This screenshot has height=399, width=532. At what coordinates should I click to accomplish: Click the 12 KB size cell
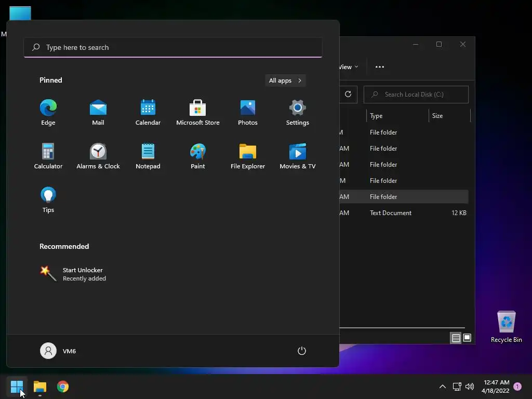459,212
